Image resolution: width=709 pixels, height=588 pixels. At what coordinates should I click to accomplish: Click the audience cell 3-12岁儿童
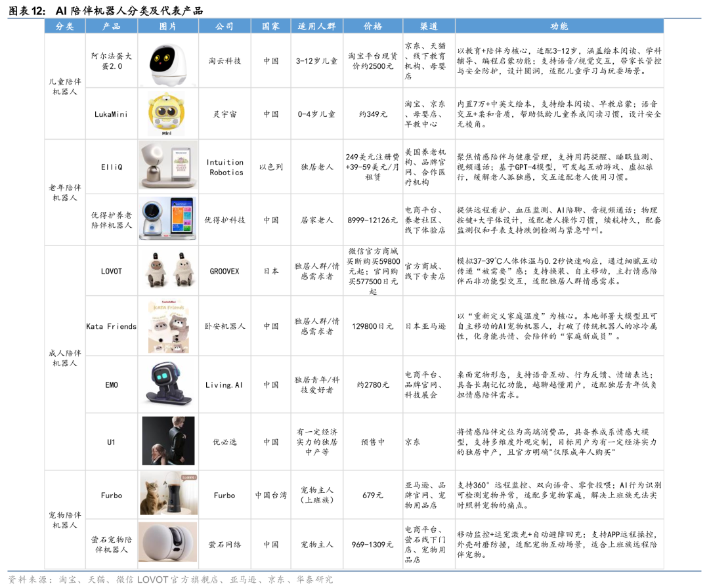click(x=316, y=61)
